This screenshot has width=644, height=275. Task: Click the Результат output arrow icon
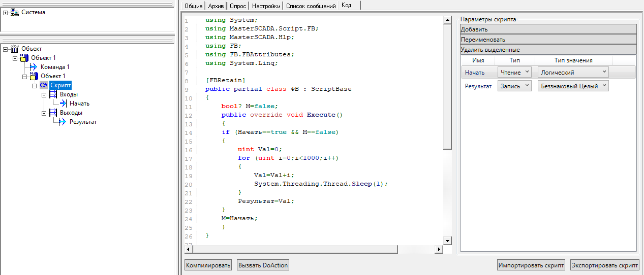pyautogui.click(x=63, y=122)
